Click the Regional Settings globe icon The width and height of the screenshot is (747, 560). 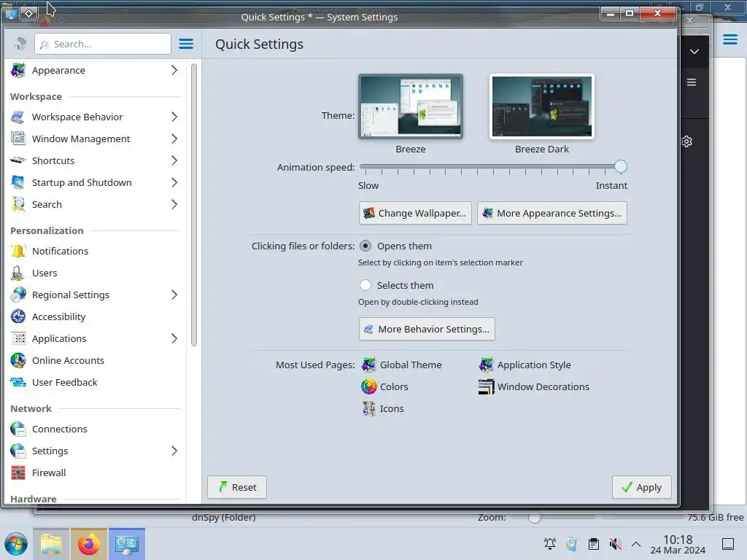click(18, 295)
